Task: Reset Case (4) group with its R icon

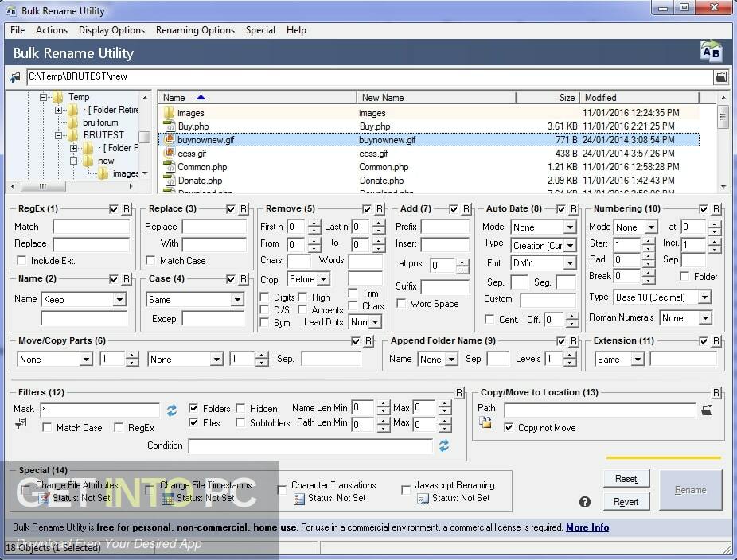Action: point(244,279)
